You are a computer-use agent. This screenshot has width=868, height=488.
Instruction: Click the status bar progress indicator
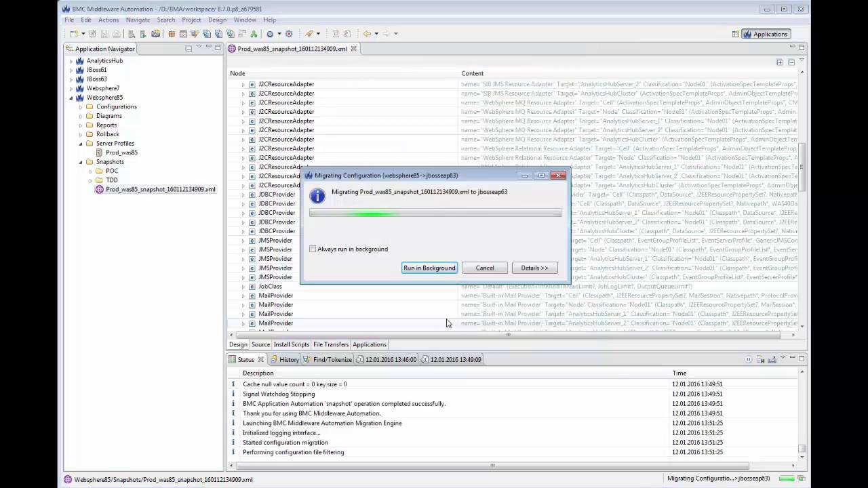click(787, 479)
